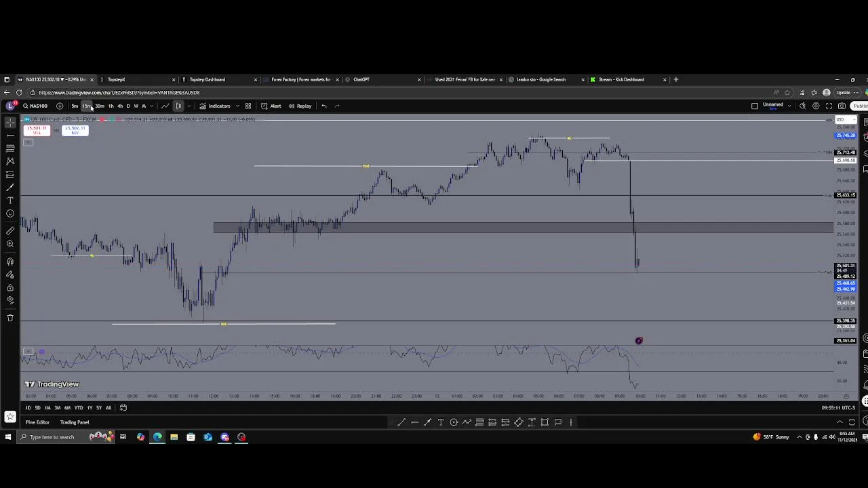Select the D daily timeframe
This screenshot has width=868, height=488.
pyautogui.click(x=128, y=106)
